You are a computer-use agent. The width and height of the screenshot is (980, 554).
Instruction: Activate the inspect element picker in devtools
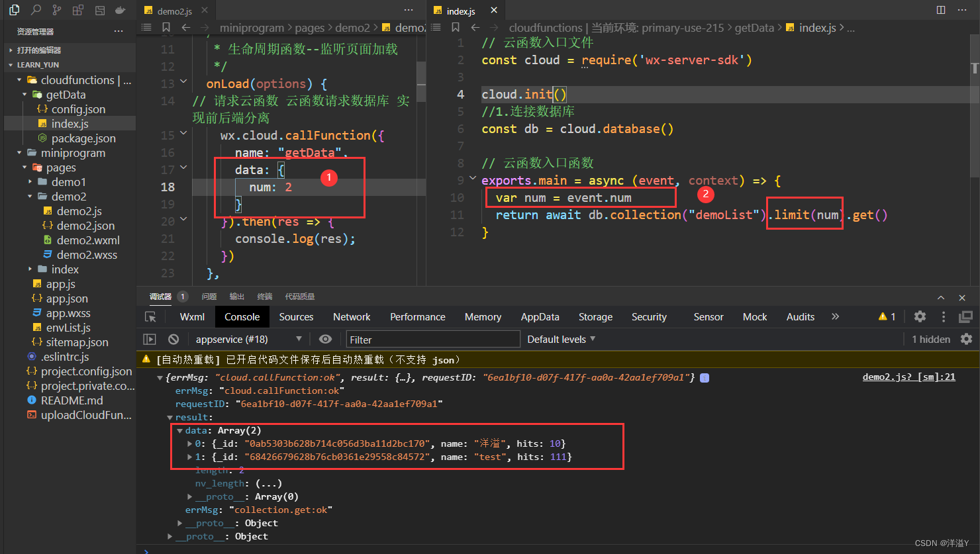pos(150,317)
